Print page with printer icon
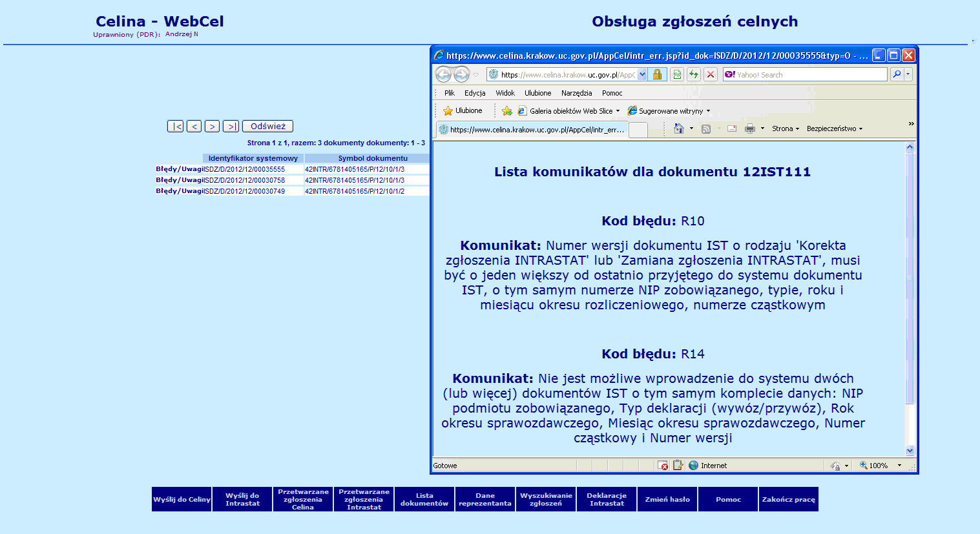 749,128
